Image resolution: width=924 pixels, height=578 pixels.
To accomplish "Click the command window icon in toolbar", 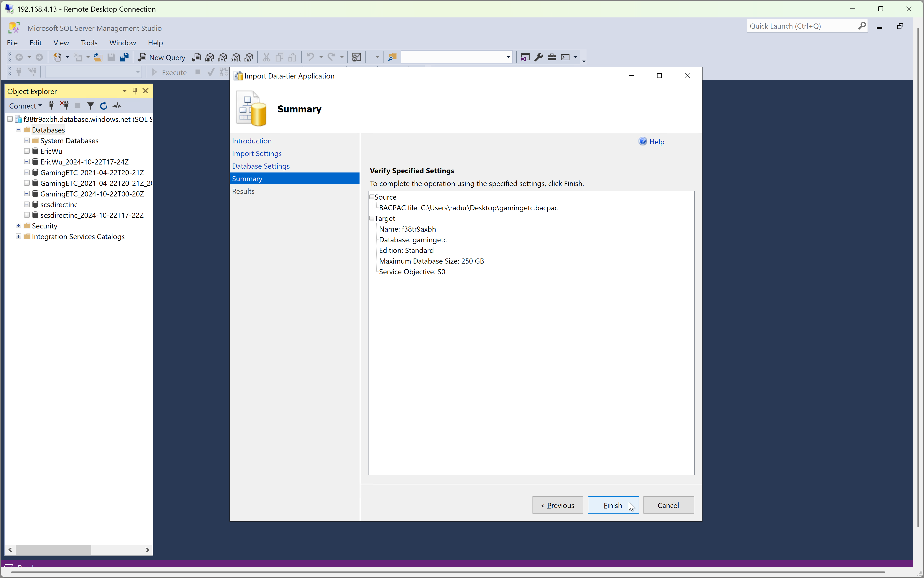I will (565, 57).
